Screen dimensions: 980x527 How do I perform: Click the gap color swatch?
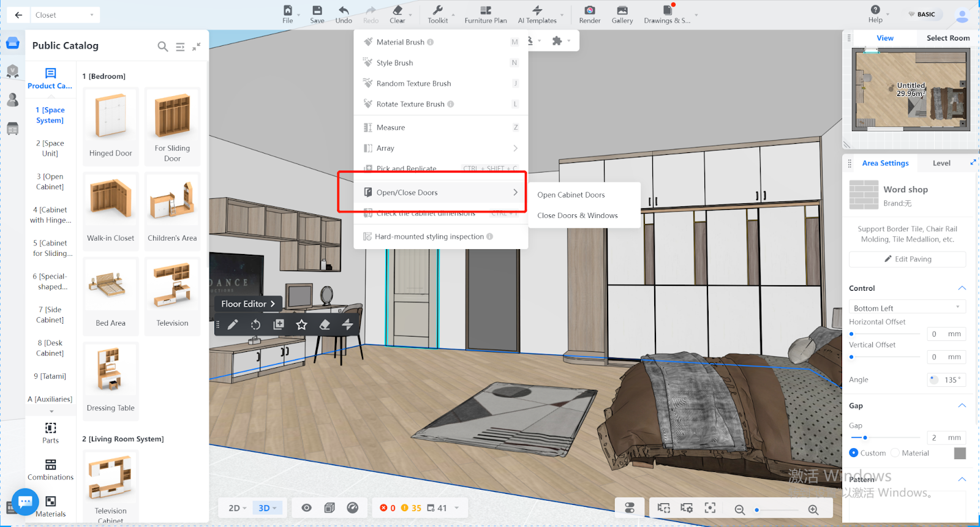(960, 453)
